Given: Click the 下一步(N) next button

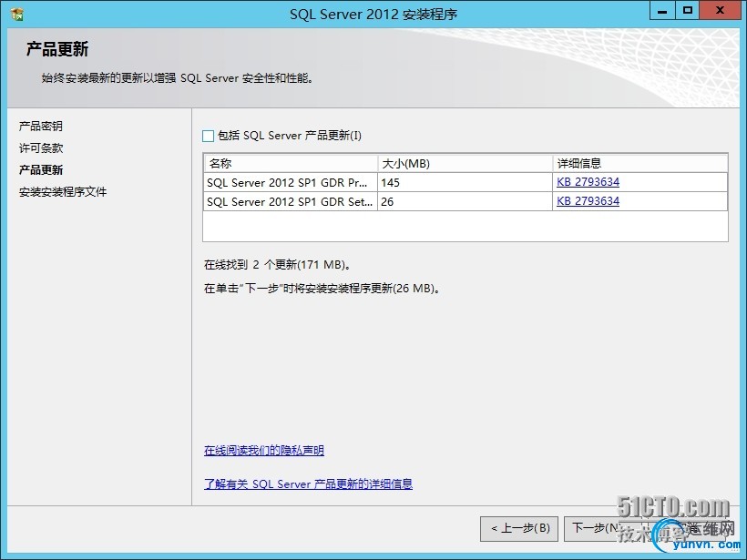Looking at the screenshot, I should tap(603, 528).
